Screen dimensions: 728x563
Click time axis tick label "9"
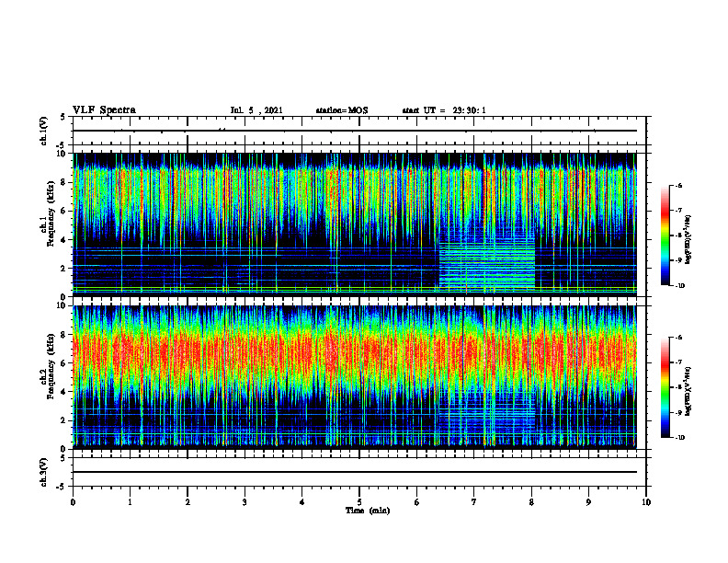point(588,502)
